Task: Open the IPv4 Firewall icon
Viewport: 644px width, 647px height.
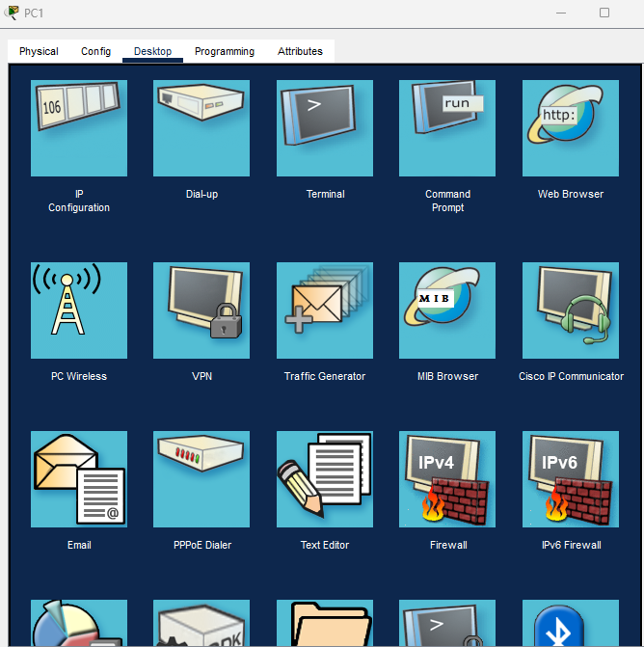Action: point(447,479)
